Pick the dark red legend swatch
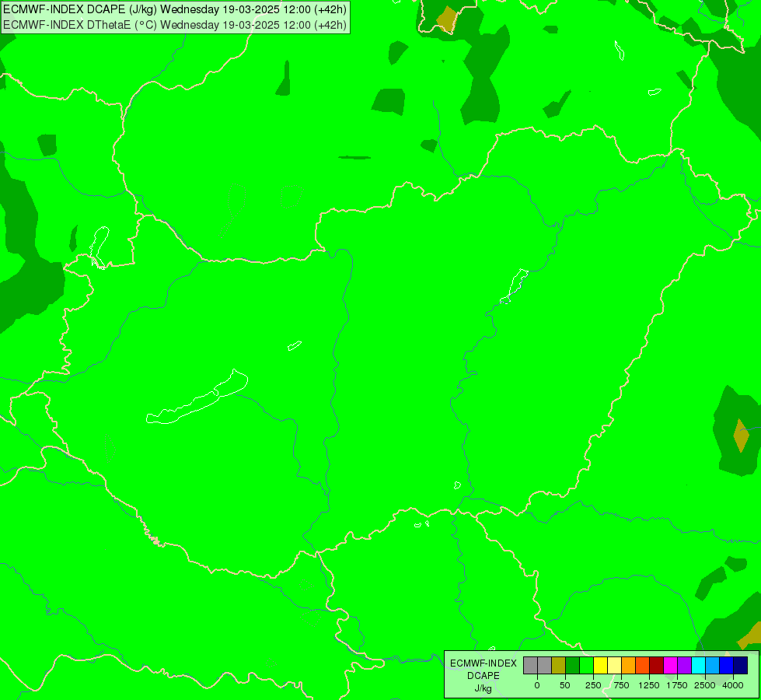761x700 pixels. click(657, 666)
